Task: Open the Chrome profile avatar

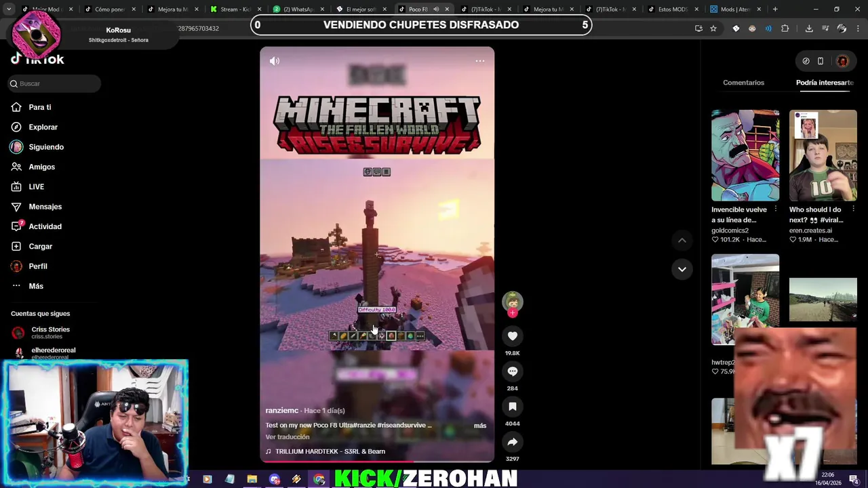Action: [x=842, y=28]
